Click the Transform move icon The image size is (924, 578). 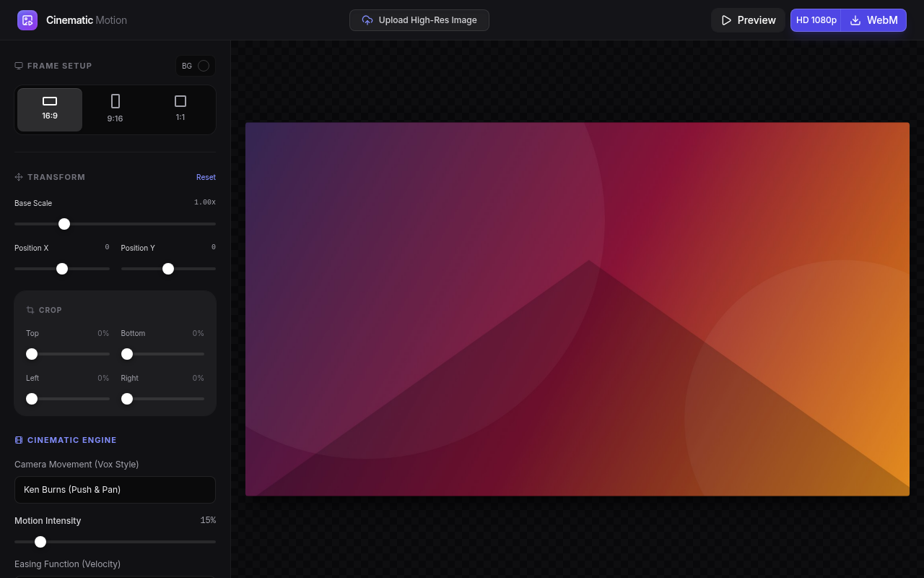coord(19,177)
